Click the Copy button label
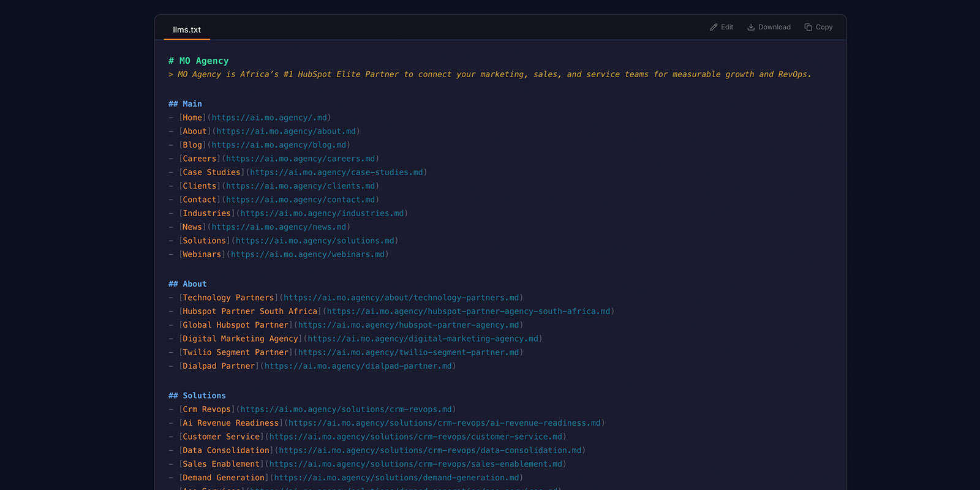Viewport: 980px width, 490px height. pyautogui.click(x=824, y=27)
